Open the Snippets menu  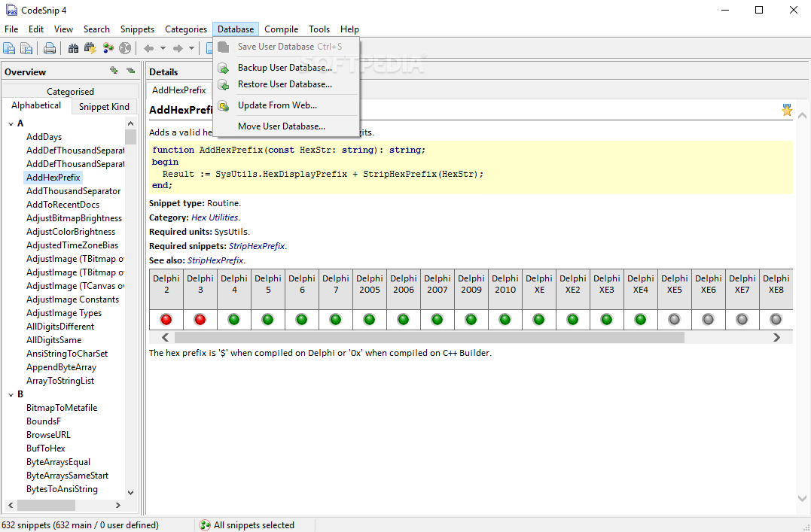point(138,29)
